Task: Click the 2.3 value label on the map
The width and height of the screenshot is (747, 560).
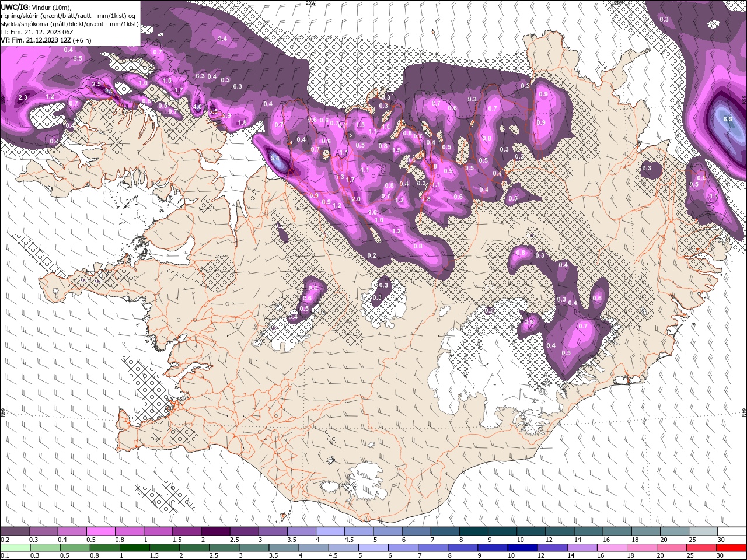Action: 23,97
